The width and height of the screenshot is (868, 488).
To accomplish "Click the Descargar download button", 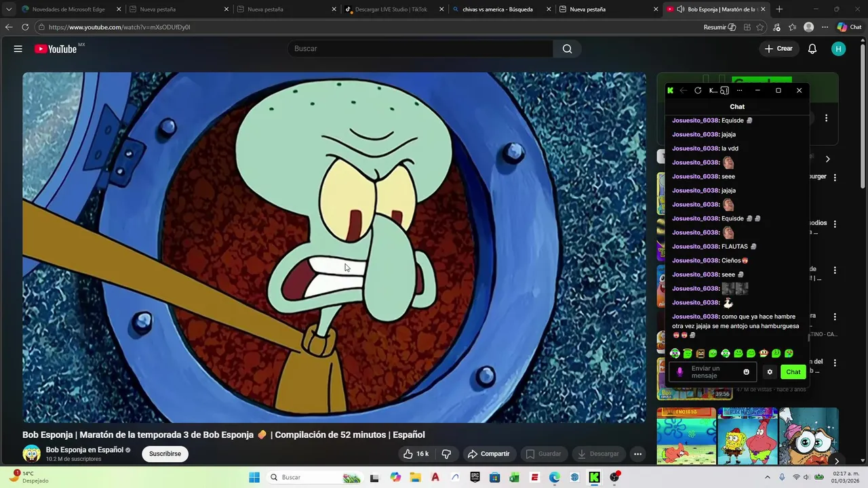I will pos(598,453).
